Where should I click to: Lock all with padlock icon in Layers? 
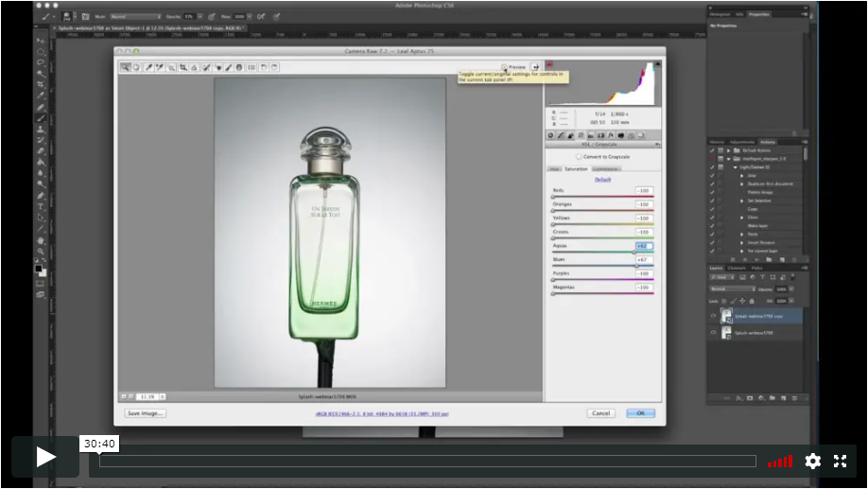tap(752, 301)
